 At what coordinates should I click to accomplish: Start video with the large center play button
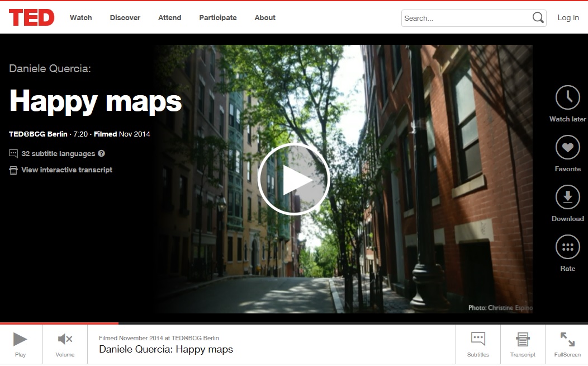point(294,179)
